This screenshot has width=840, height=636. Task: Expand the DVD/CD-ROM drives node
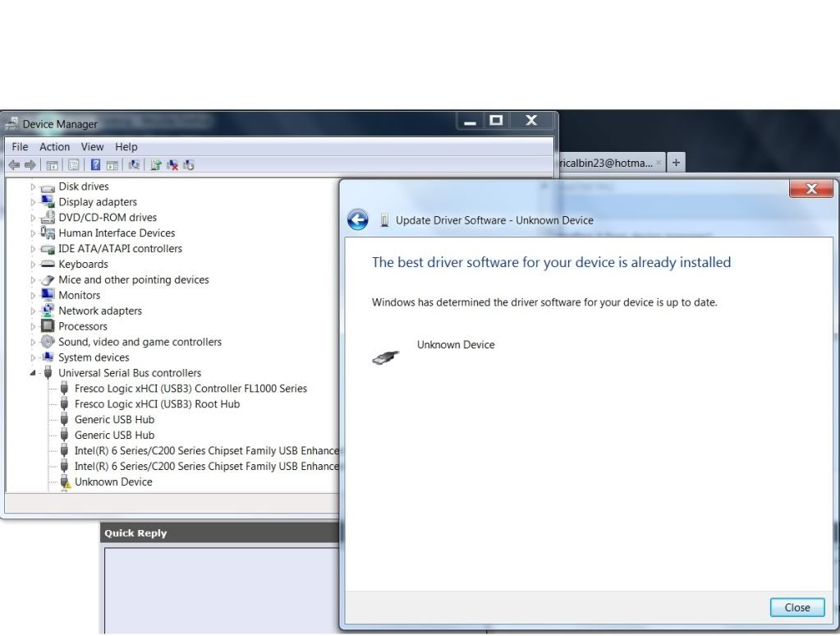33,218
